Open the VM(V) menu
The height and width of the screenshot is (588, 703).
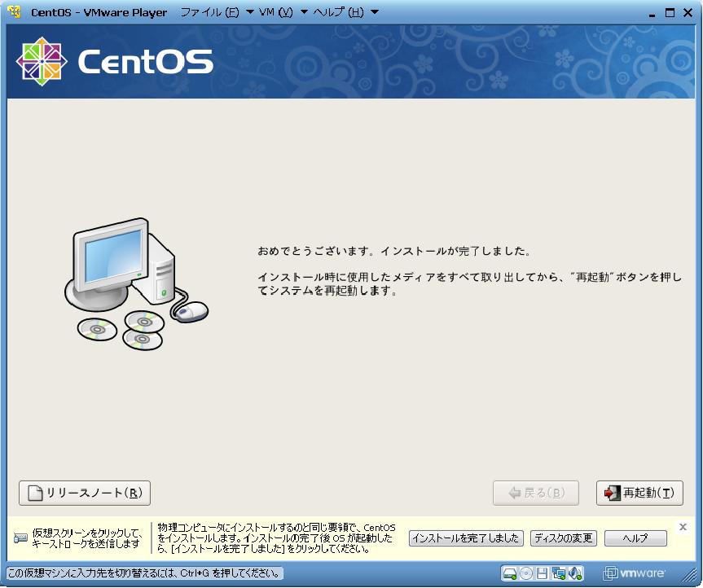coord(275,12)
